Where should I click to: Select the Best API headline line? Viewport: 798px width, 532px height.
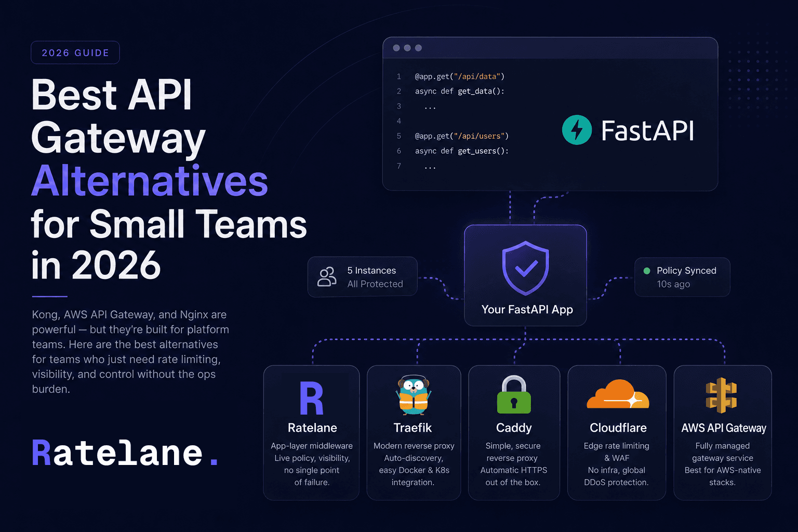point(112,95)
